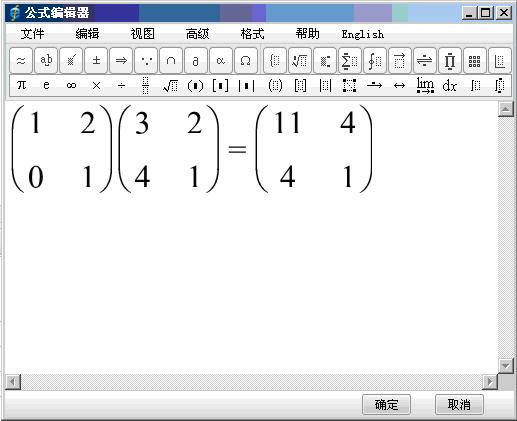This screenshot has height=421, width=517.
Task: Insert the pi symbol
Action: 21,86
